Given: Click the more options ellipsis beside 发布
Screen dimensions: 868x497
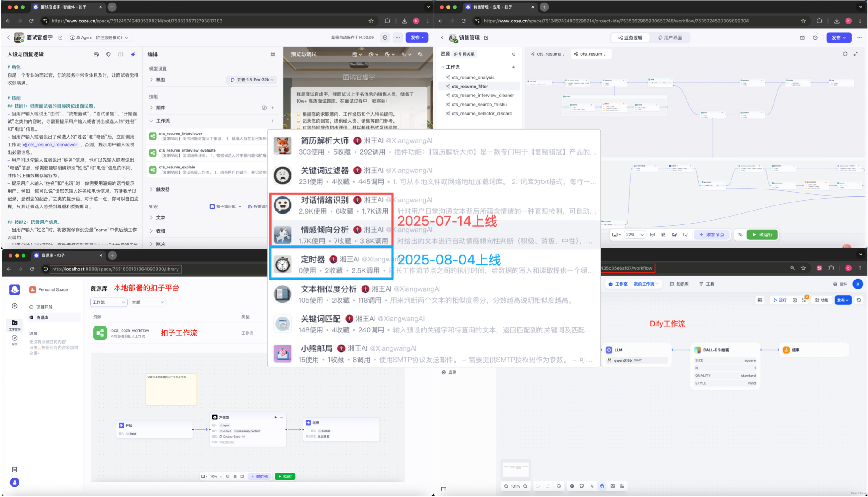Looking at the screenshot, I should [397, 37].
